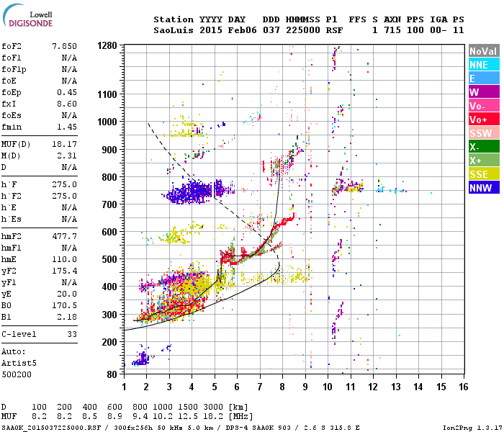
Task: Click the 80 km axis label
Action: tap(112, 374)
